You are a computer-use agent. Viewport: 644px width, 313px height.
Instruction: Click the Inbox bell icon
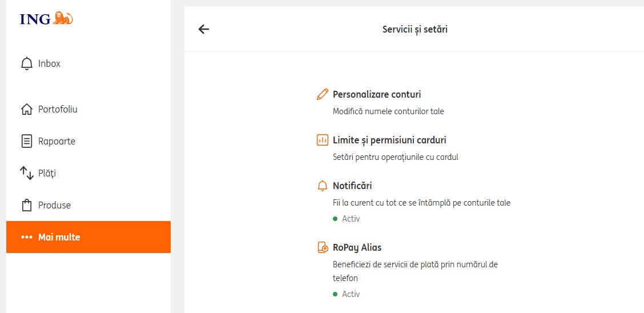click(x=27, y=63)
